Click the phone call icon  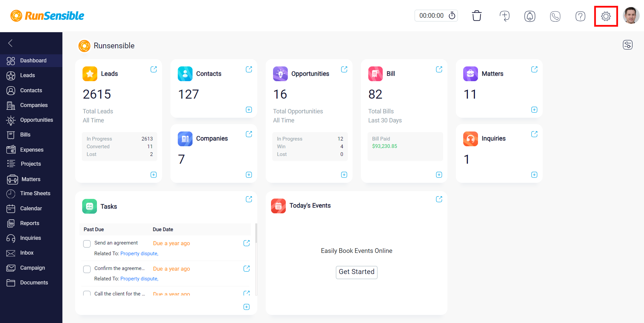point(555,16)
